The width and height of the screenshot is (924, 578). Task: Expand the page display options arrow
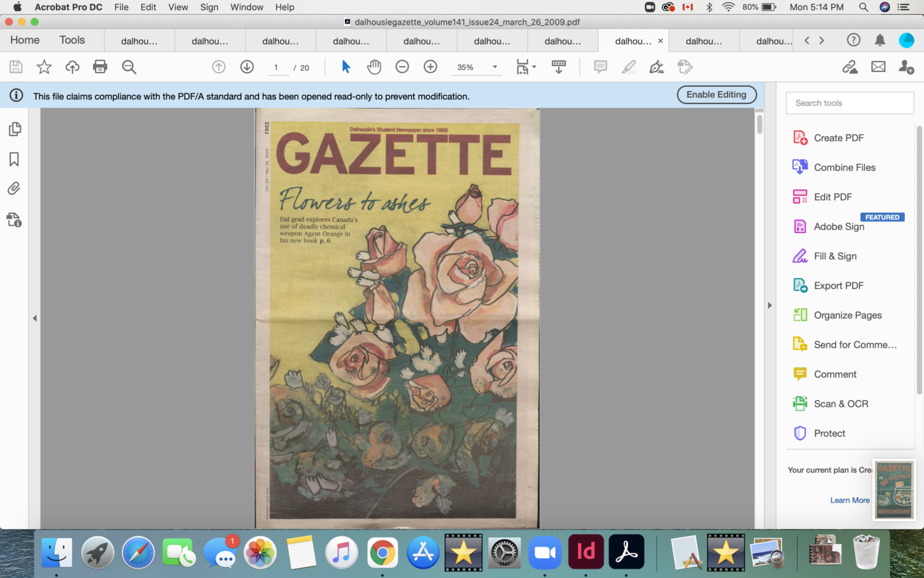point(534,67)
